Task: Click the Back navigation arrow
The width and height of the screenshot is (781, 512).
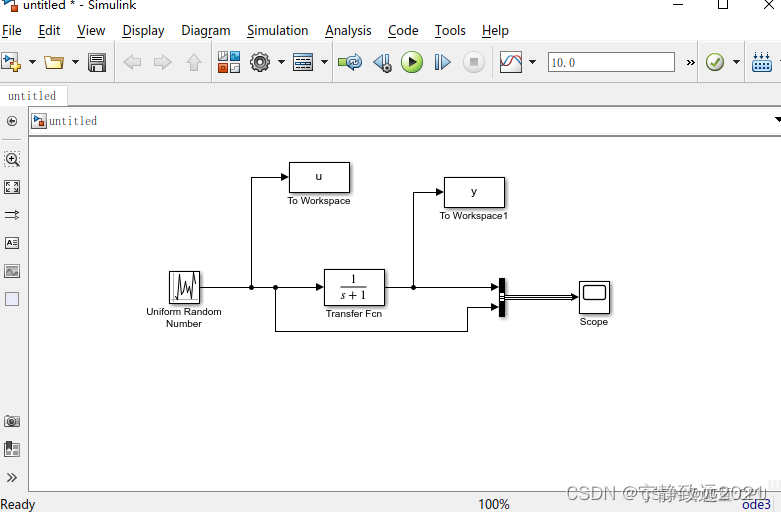Action: coord(132,62)
